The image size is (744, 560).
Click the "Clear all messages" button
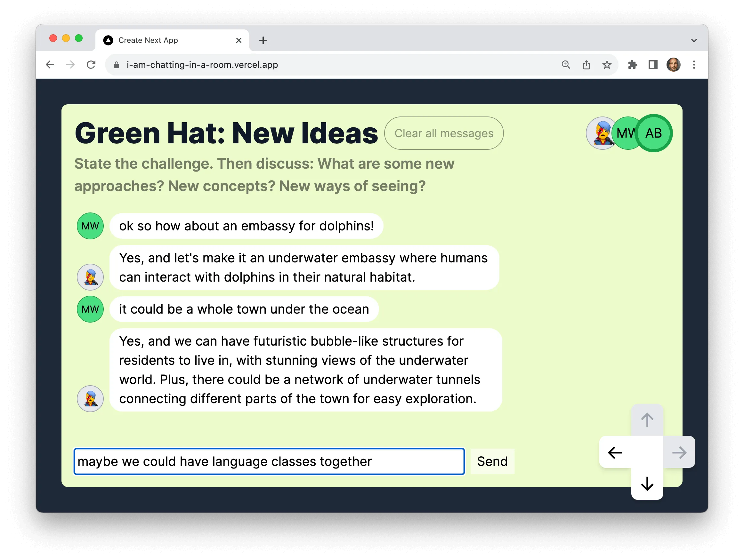[444, 133]
